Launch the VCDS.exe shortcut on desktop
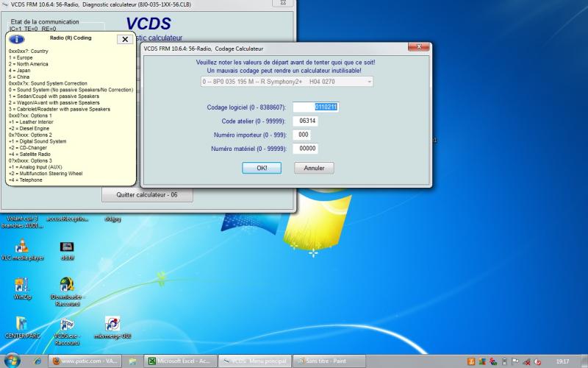The width and height of the screenshot is (588, 368). pos(67,331)
